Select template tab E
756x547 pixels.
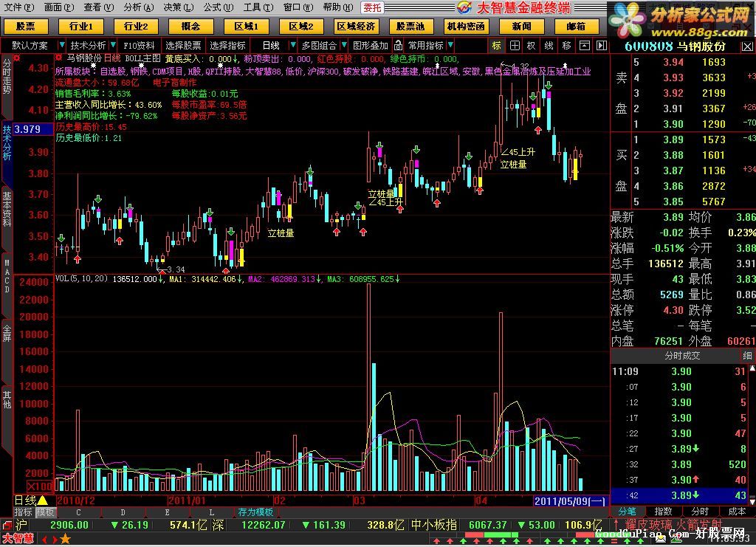point(168,512)
